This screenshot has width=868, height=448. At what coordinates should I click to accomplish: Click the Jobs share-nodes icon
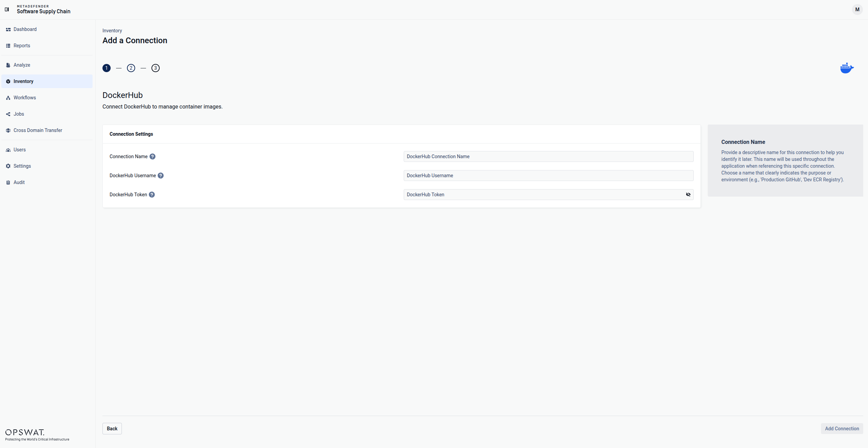[8, 114]
